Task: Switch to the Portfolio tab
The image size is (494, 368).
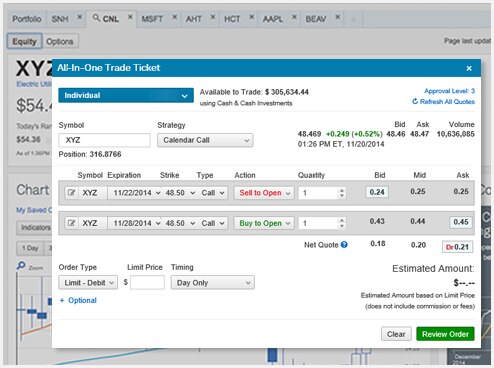Action: pos(27,19)
